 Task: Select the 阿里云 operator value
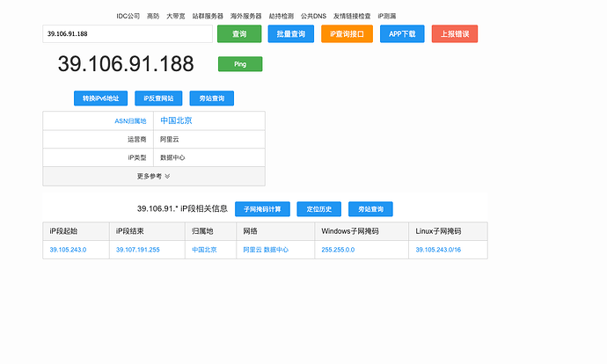click(170, 139)
